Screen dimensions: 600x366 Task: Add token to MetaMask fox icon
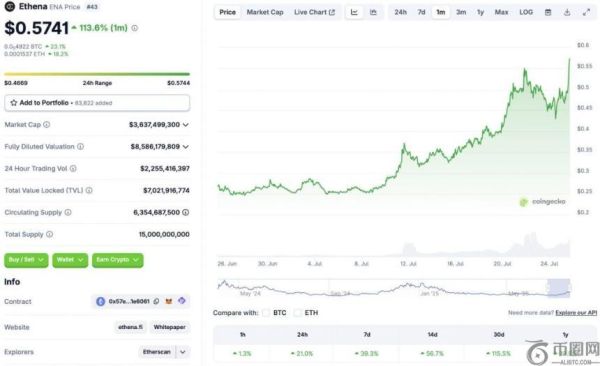pos(169,301)
